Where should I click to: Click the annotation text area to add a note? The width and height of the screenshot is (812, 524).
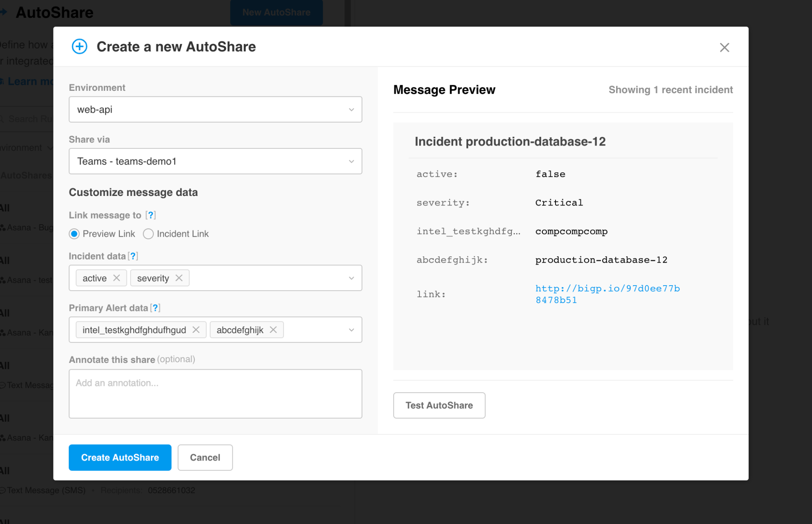(x=215, y=393)
